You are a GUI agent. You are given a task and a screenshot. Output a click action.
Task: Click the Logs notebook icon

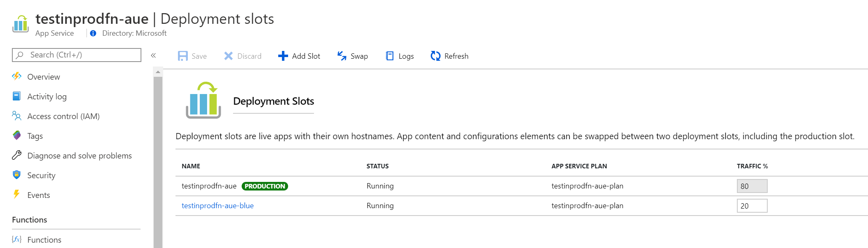[x=390, y=56]
